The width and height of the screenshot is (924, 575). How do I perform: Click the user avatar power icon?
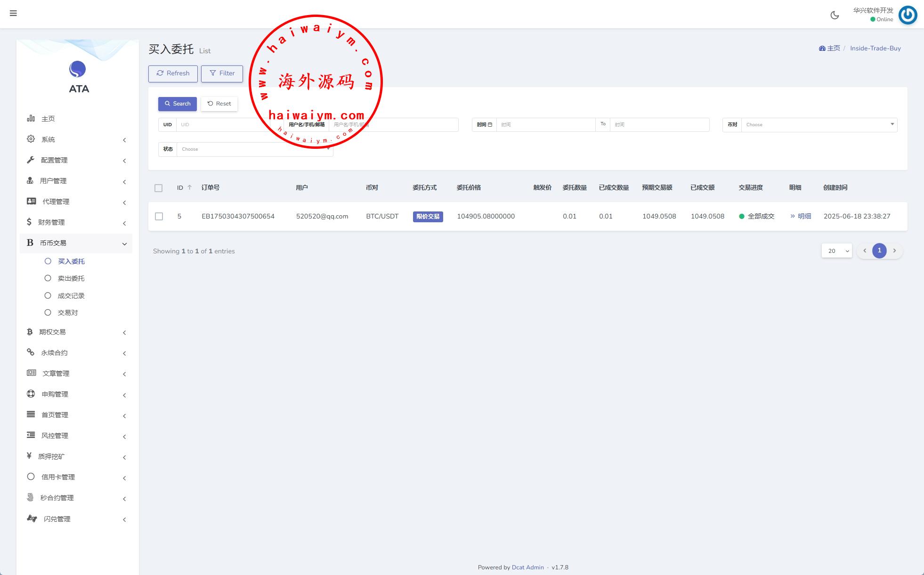tap(908, 15)
